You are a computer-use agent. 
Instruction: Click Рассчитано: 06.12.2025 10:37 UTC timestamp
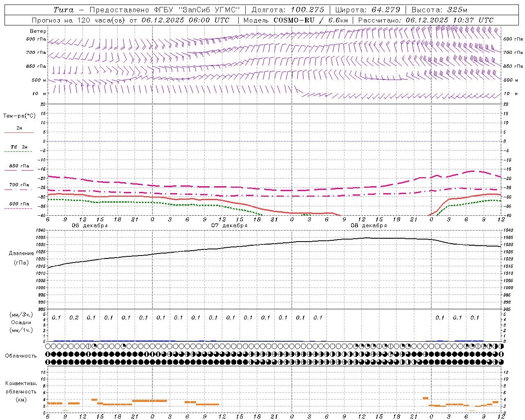(426, 20)
